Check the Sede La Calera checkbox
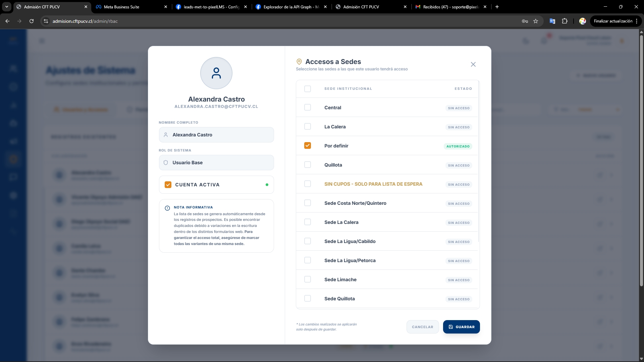 click(308, 222)
